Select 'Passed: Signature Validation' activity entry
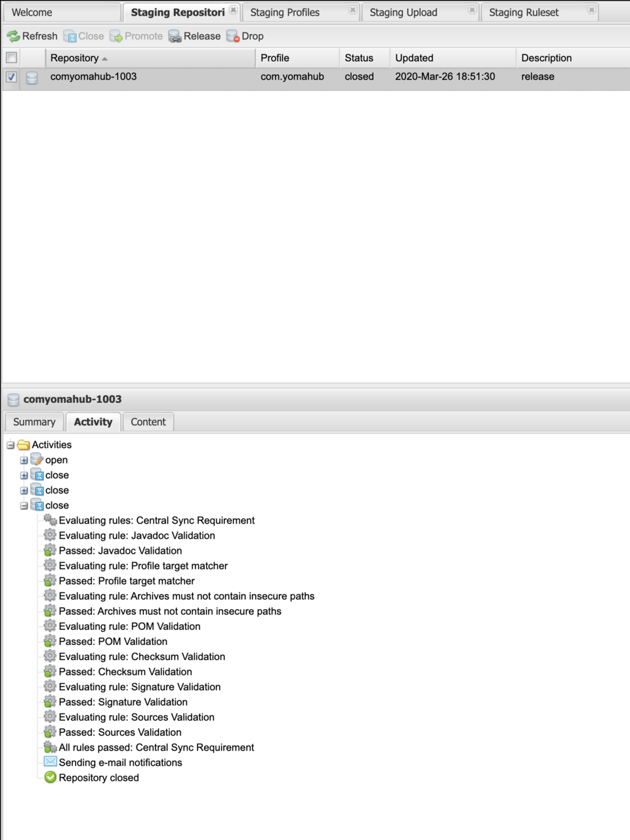Screen dimensions: 630x840 (x=123, y=702)
